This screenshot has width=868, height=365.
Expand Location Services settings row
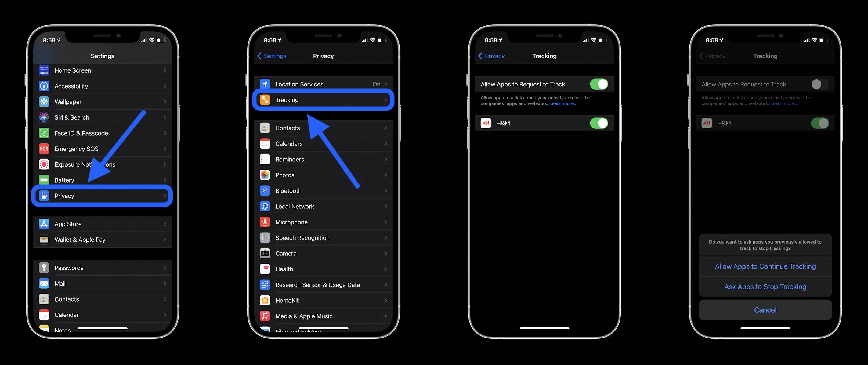point(323,84)
